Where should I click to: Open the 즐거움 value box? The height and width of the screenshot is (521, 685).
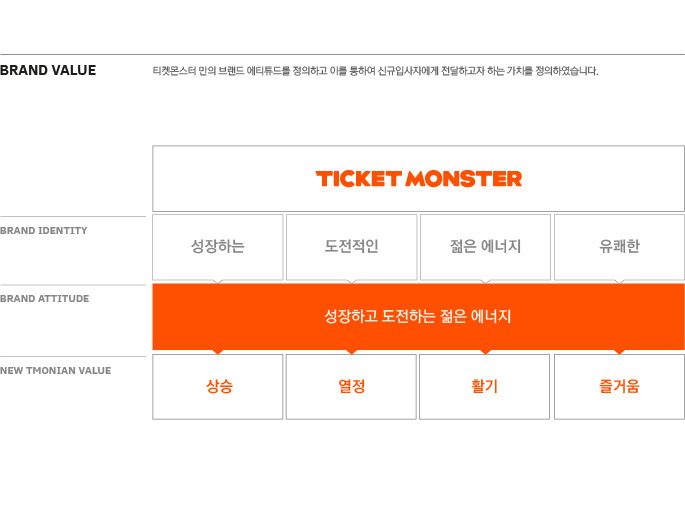pyautogui.click(x=619, y=387)
